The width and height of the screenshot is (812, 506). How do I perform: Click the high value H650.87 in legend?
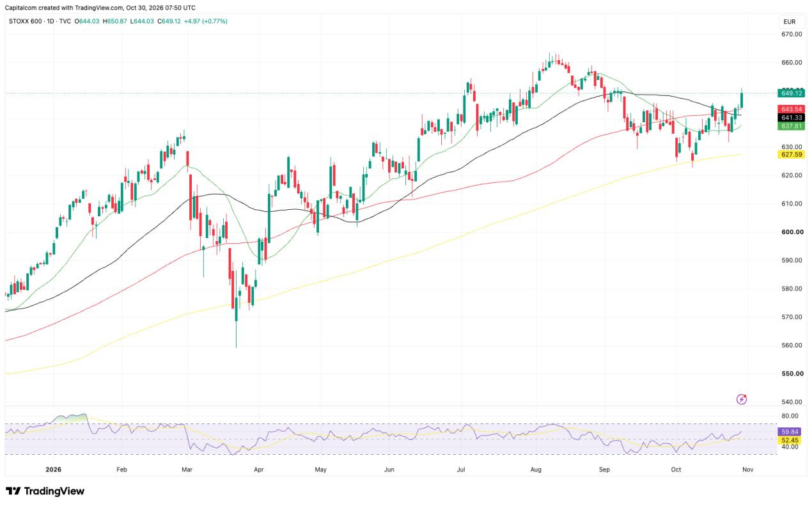(x=114, y=21)
